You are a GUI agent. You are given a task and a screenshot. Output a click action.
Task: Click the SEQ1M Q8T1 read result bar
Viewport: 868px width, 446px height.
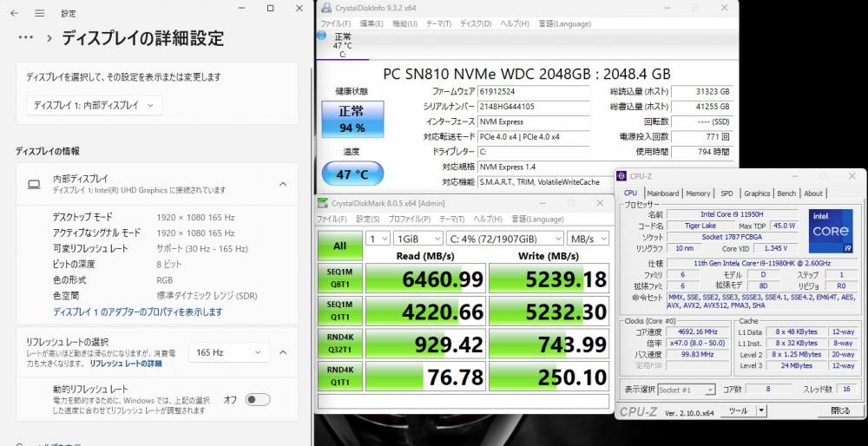pos(425,278)
